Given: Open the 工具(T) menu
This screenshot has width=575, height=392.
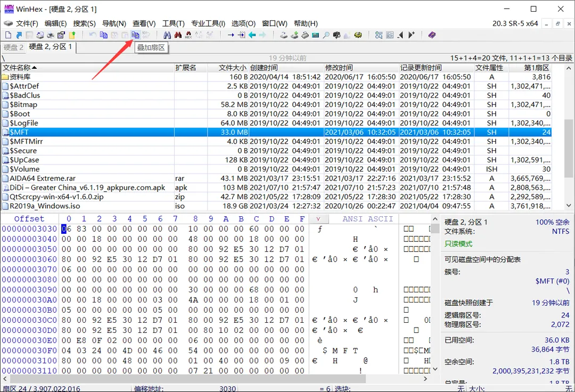Looking at the screenshot, I should coord(174,23).
